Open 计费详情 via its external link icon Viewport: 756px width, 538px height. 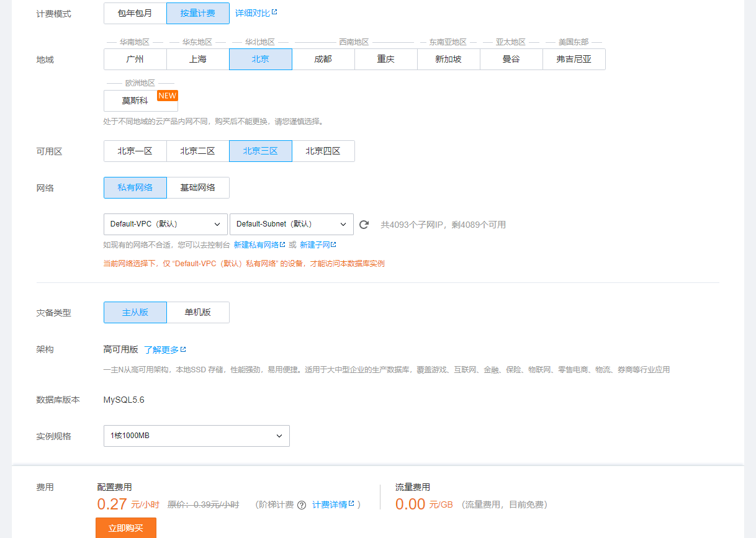[x=352, y=503]
